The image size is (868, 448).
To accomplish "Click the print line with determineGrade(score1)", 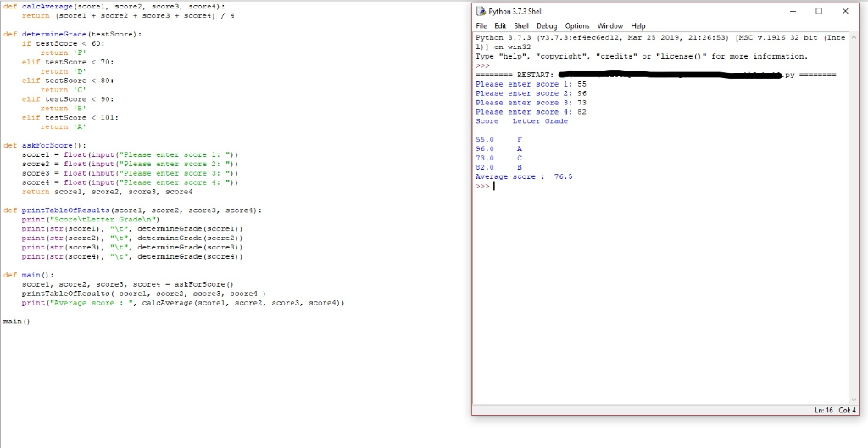I will pos(132,229).
